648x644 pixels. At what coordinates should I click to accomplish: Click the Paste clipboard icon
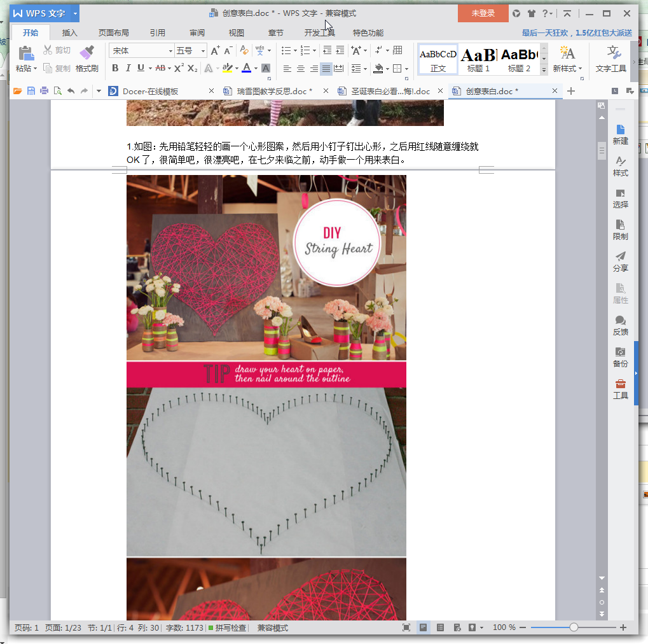coord(25,53)
